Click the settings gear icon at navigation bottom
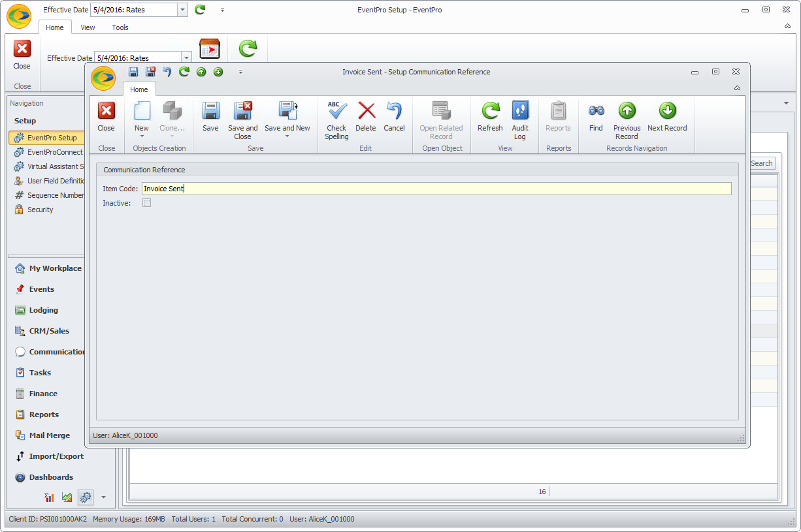 coord(86,497)
